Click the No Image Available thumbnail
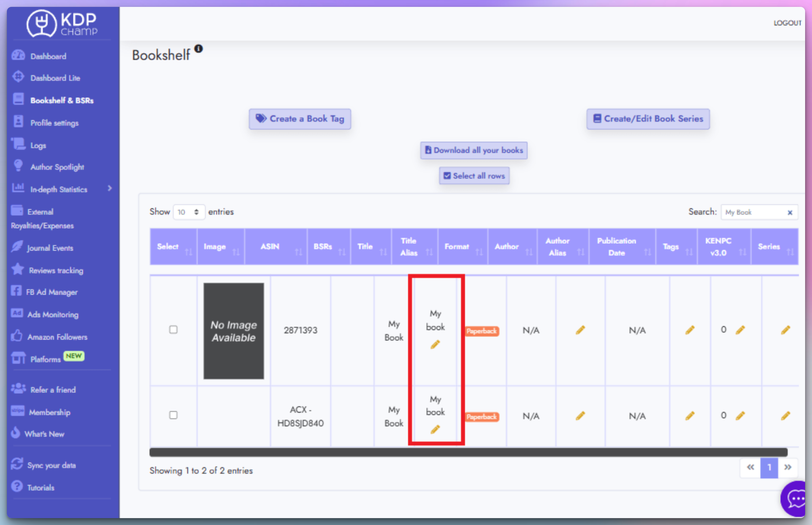 click(x=234, y=331)
